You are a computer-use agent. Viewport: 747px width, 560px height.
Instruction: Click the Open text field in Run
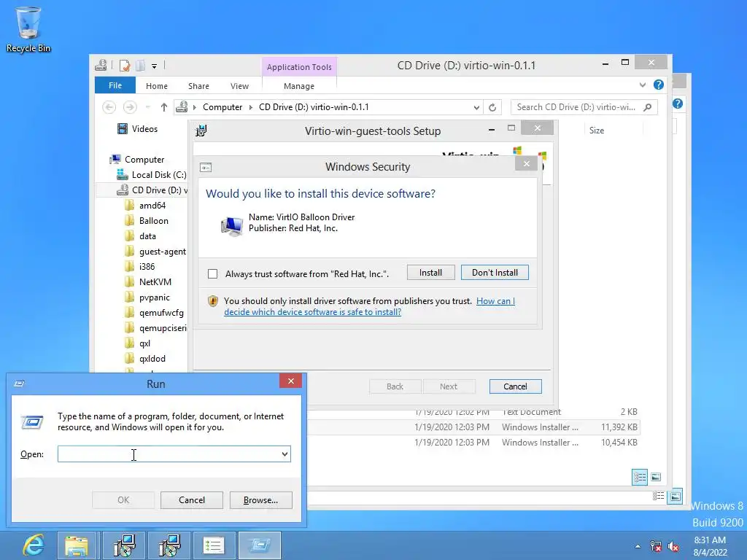pyautogui.click(x=168, y=454)
